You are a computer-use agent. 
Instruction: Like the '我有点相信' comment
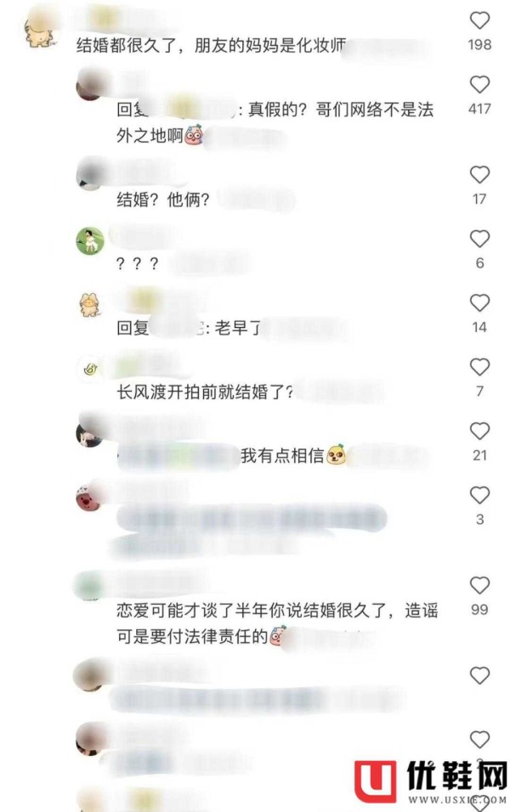[x=479, y=431]
